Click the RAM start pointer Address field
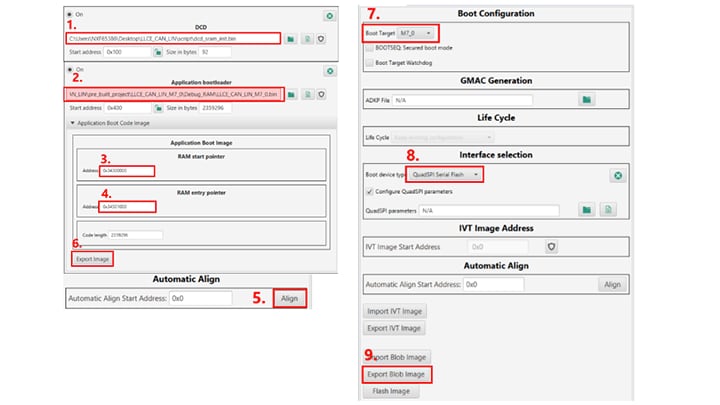Image resolution: width=720 pixels, height=405 pixels. 127,171
